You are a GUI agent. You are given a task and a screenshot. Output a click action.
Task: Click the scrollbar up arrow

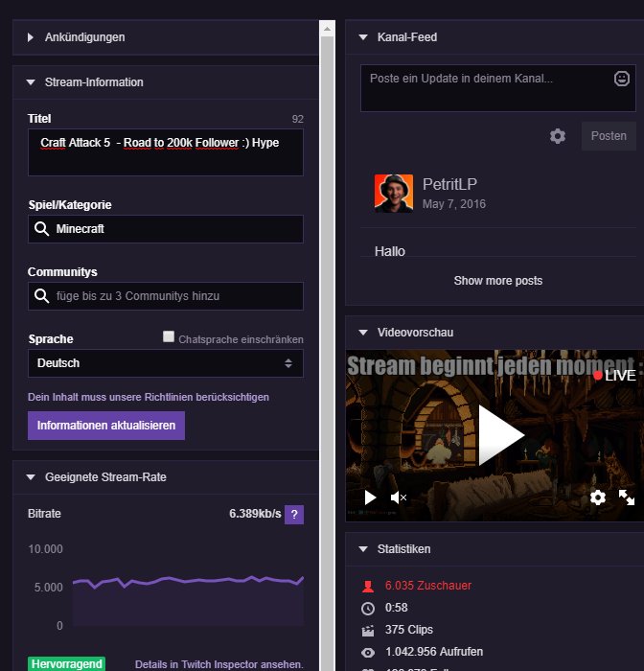click(x=327, y=29)
